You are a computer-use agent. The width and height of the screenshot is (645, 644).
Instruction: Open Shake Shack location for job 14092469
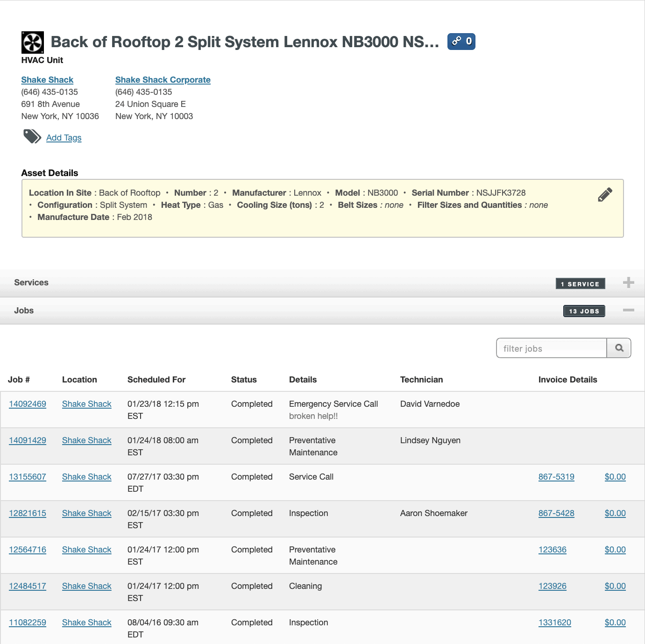87,404
